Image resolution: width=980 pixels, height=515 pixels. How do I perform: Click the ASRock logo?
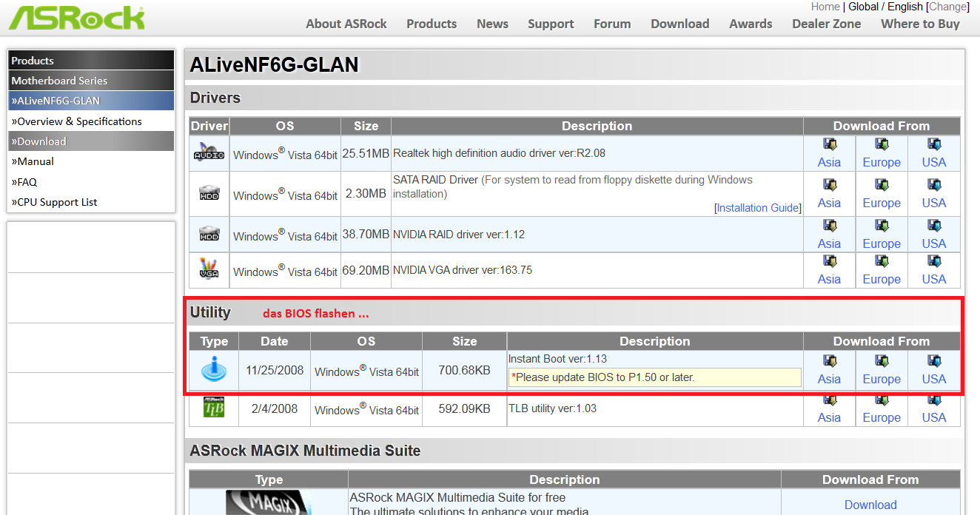tap(75, 18)
